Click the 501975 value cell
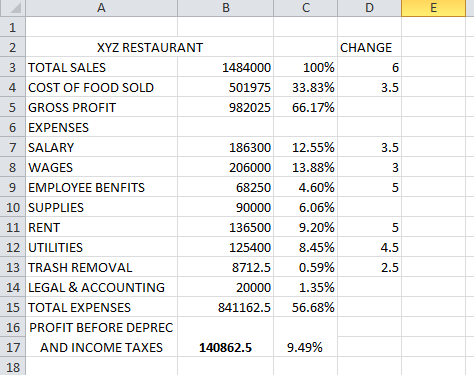 pyautogui.click(x=226, y=87)
